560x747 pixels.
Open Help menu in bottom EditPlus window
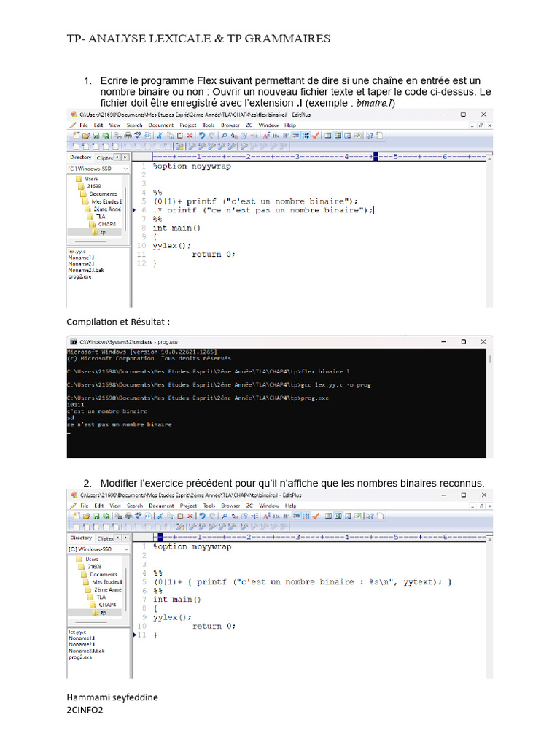pos(290,506)
